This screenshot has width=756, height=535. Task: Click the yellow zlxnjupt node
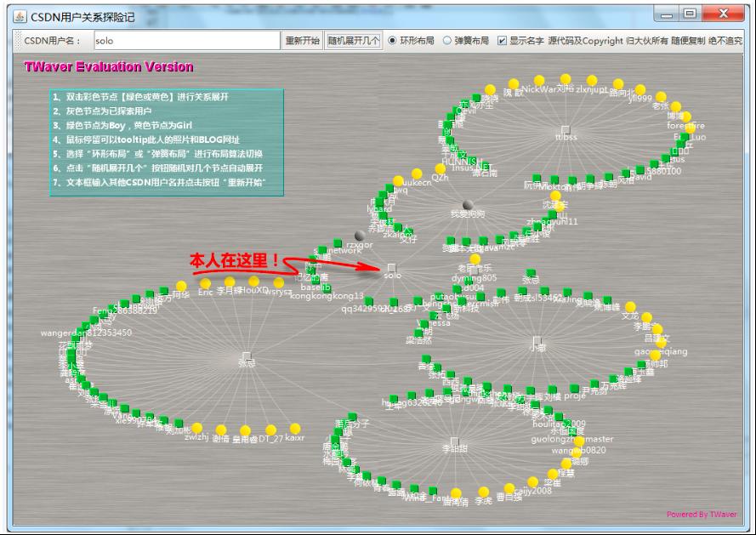[x=592, y=81]
